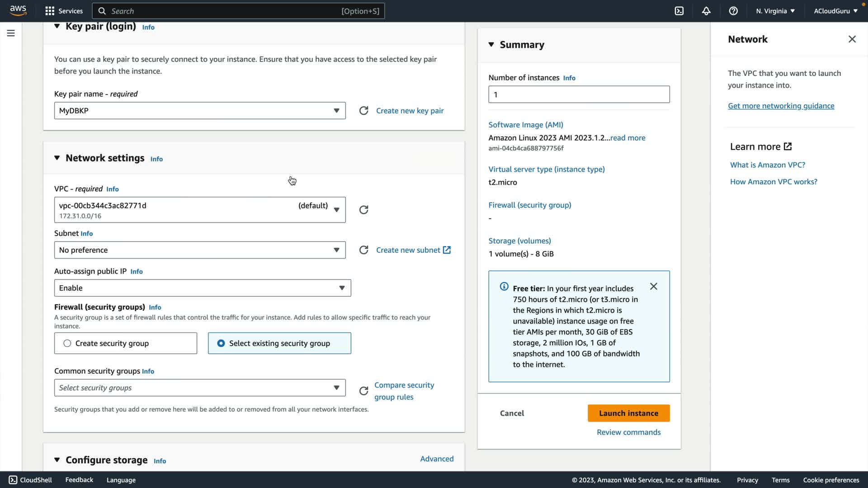The height and width of the screenshot is (488, 868).
Task: Open the notifications bell
Action: (x=706, y=11)
